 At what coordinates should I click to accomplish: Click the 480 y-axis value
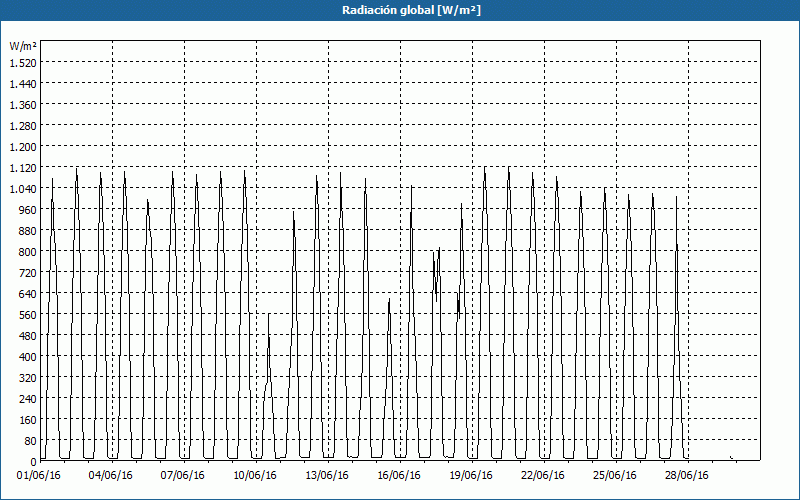coord(29,336)
